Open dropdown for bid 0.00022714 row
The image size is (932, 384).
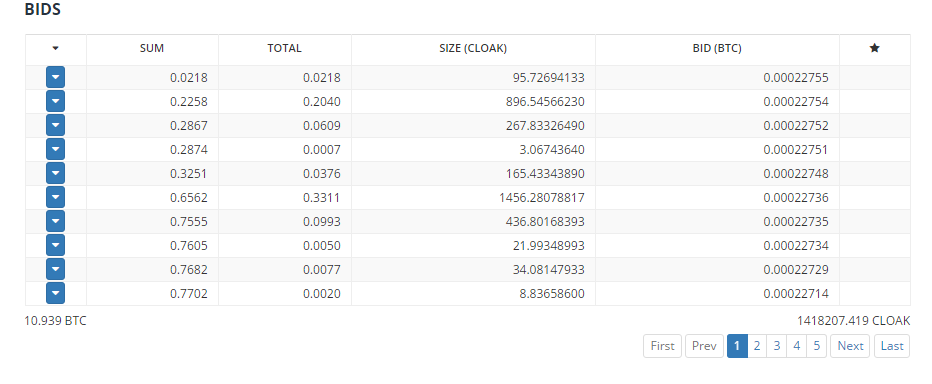(55, 293)
